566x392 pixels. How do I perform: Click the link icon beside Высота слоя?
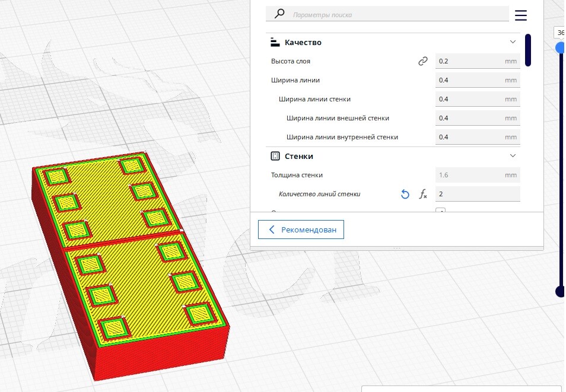[422, 61]
